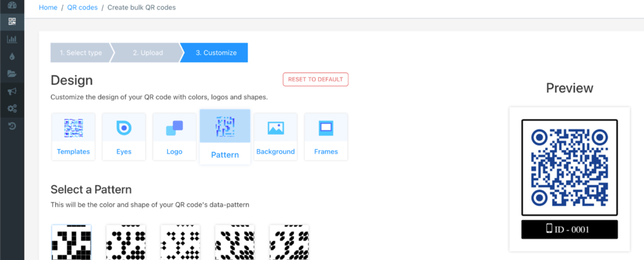Go to QR codes breadcrumb link

point(82,8)
